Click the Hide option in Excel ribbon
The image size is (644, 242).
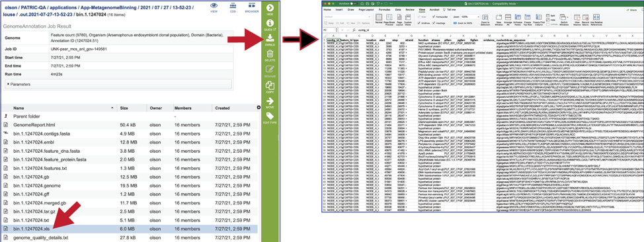click(x=550, y=20)
